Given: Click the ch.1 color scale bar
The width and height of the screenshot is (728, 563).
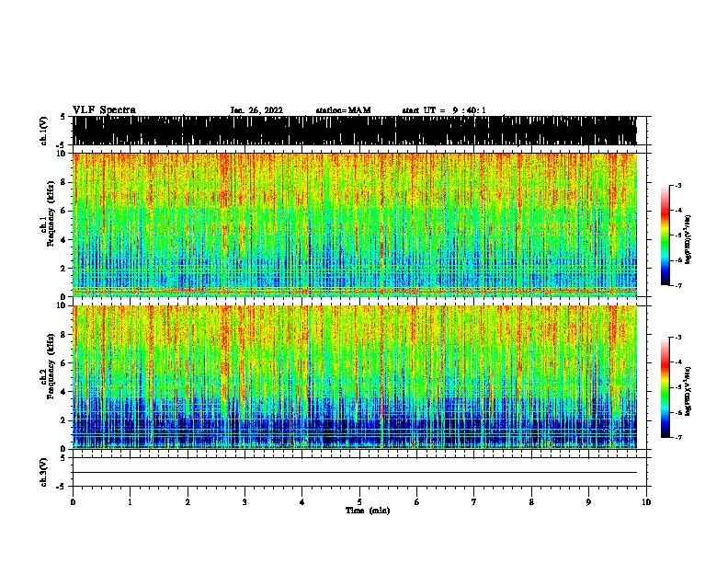Looking at the screenshot, I should point(665,236).
